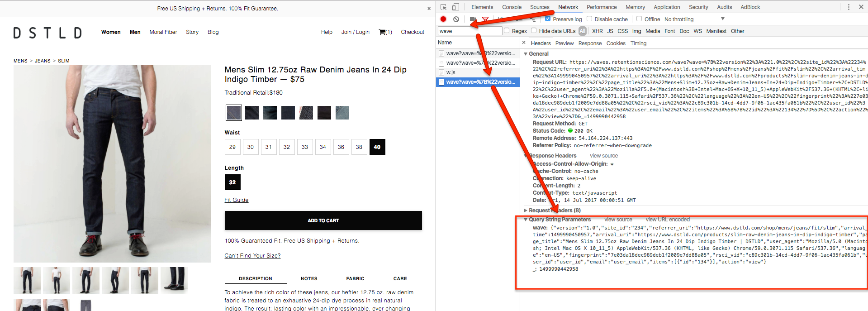Image resolution: width=868 pixels, height=311 pixels.
Task: Click the wave filter text field
Action: 470,31
